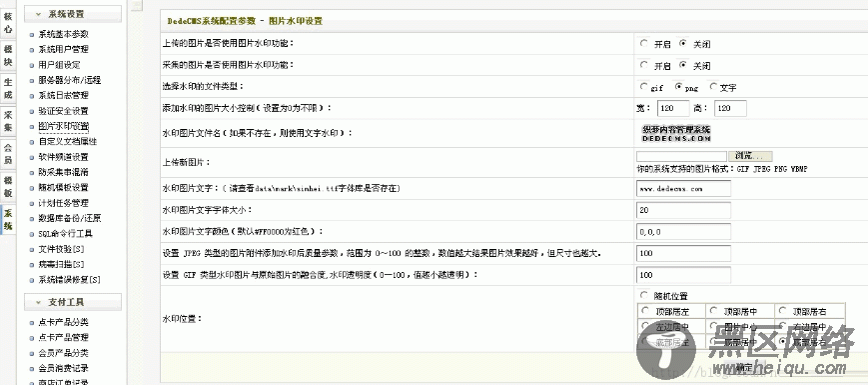Open 文件校验[S] in the sidebar
The height and width of the screenshot is (385, 868).
click(x=61, y=249)
